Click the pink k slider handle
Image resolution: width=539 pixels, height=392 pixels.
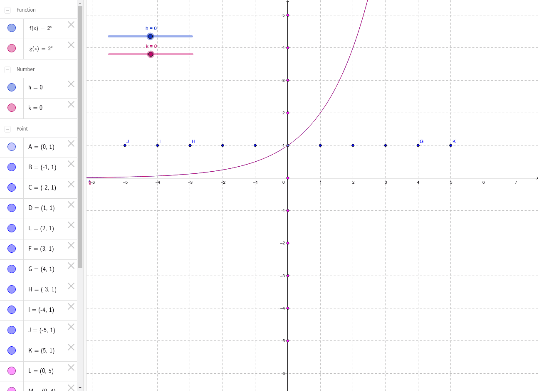(x=151, y=54)
